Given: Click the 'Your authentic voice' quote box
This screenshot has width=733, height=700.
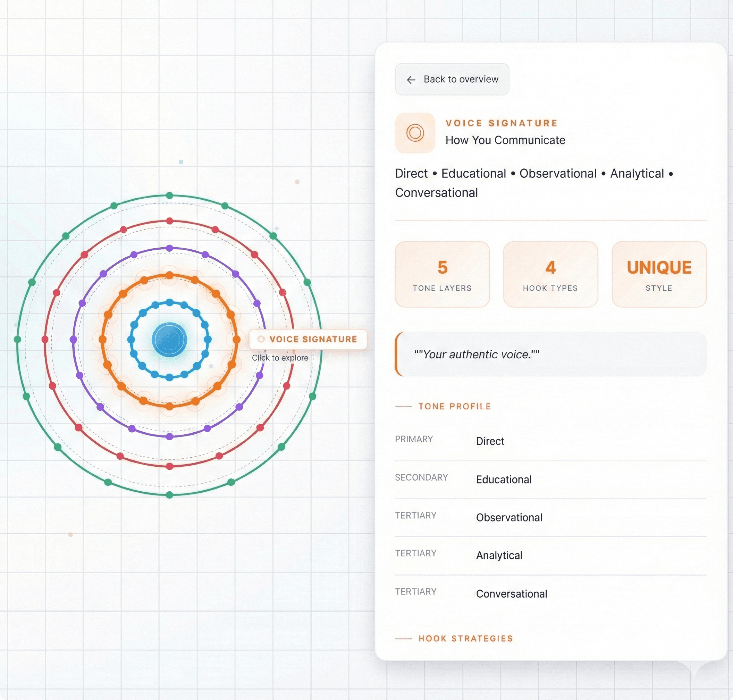Looking at the screenshot, I should tap(550, 354).
